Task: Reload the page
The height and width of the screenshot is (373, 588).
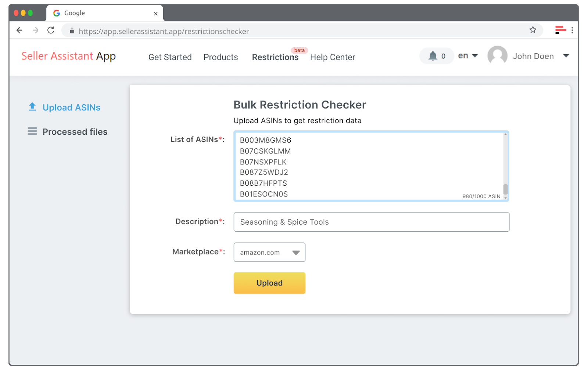Action: point(51,30)
